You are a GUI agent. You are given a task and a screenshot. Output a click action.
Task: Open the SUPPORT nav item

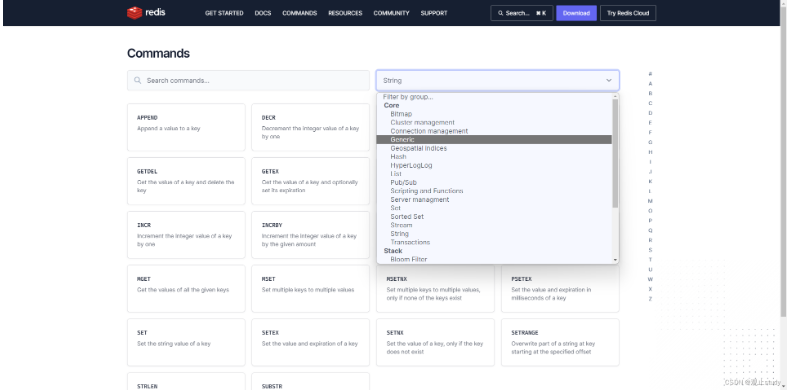tap(434, 13)
